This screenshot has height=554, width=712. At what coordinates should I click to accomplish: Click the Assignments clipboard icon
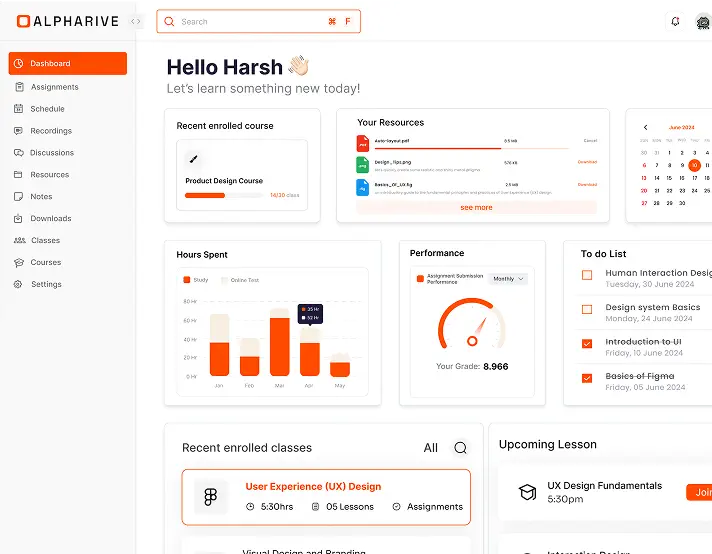pos(19,87)
